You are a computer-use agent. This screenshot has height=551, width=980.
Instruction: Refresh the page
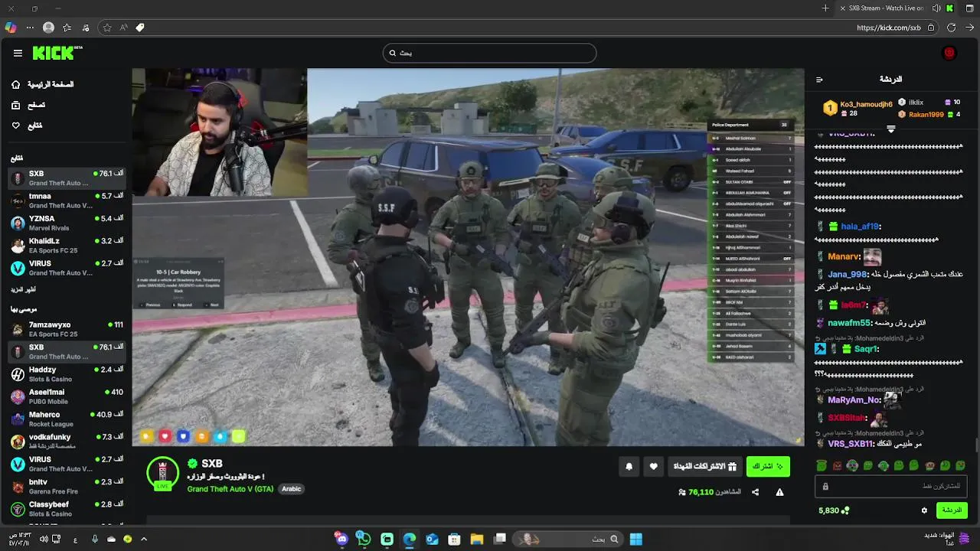click(x=951, y=28)
